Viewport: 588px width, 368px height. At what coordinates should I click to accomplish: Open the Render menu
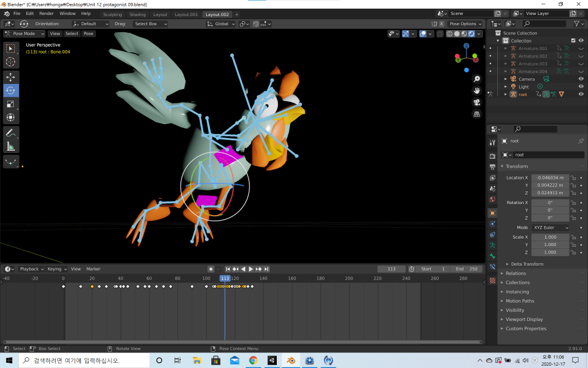(47, 13)
